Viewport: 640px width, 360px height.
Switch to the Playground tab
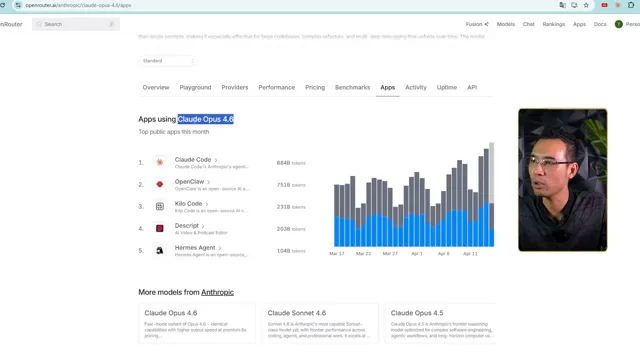pyautogui.click(x=196, y=87)
